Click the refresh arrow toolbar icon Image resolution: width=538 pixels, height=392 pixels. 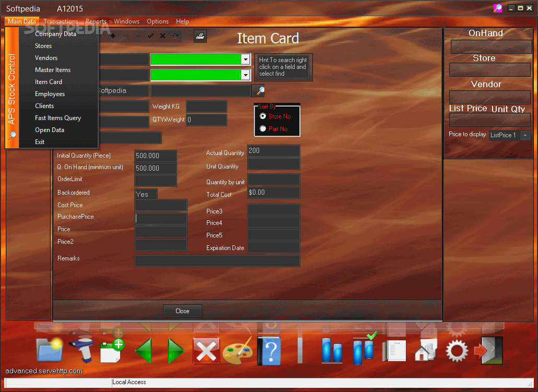176,35
